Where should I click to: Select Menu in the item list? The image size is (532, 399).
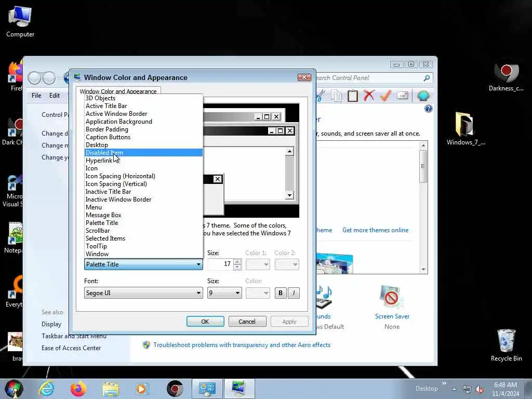(143, 207)
